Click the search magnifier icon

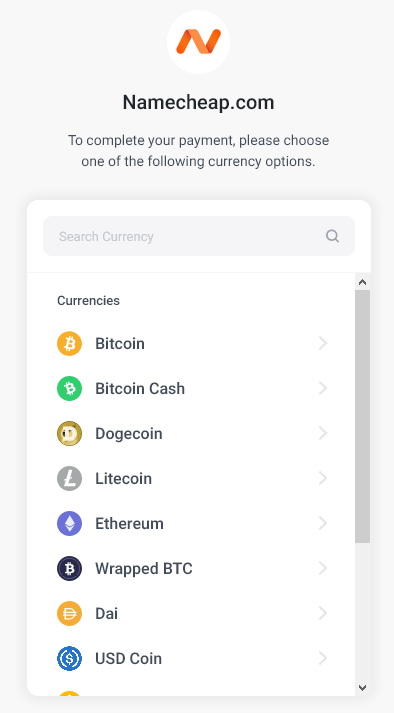[333, 236]
